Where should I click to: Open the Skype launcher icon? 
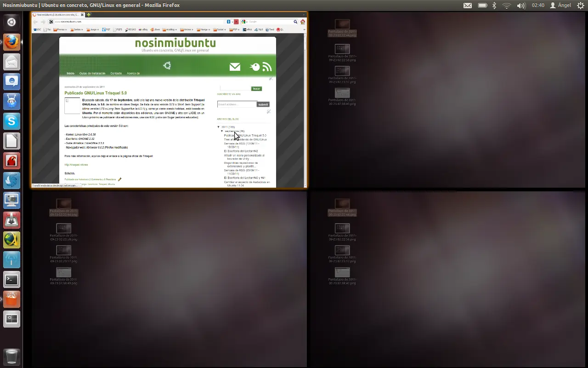pyautogui.click(x=11, y=121)
